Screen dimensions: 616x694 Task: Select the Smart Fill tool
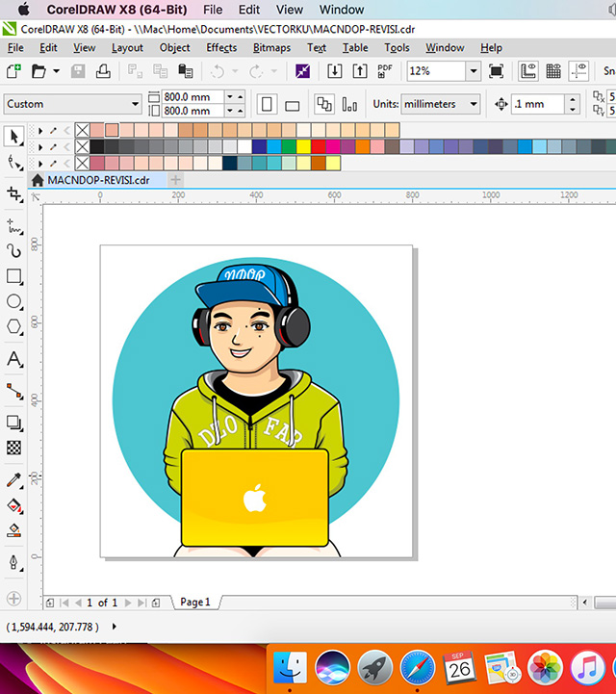pos(14,530)
